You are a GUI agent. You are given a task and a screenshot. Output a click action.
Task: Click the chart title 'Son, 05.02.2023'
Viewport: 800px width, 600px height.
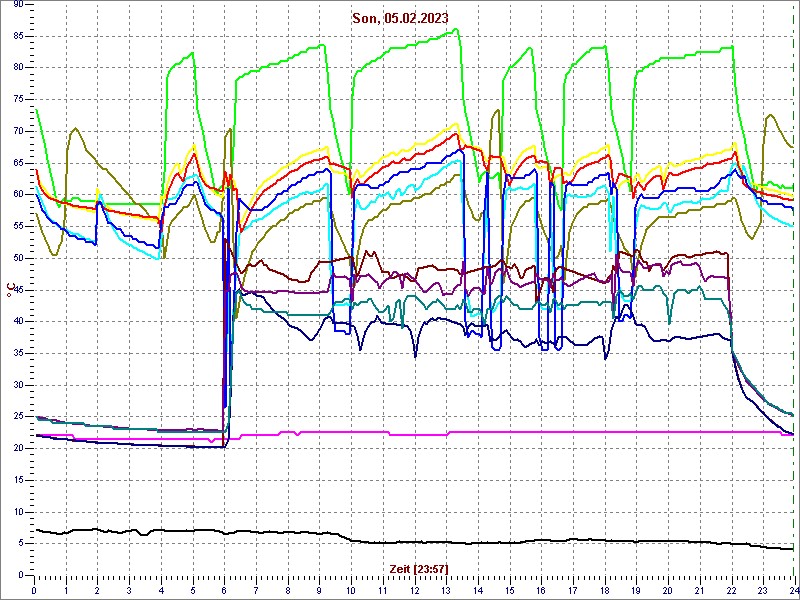click(399, 17)
